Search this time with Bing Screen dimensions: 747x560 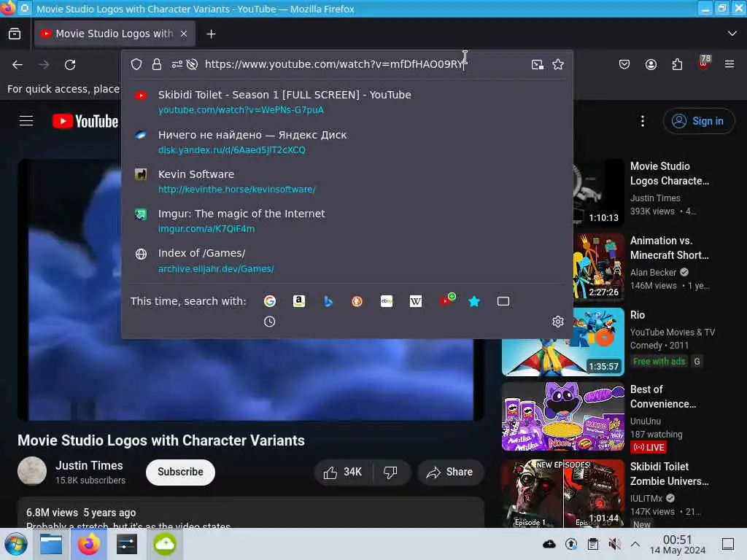click(x=328, y=301)
